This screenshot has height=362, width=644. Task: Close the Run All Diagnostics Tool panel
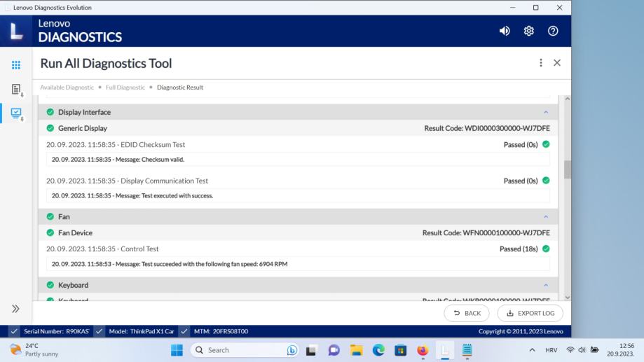click(557, 63)
